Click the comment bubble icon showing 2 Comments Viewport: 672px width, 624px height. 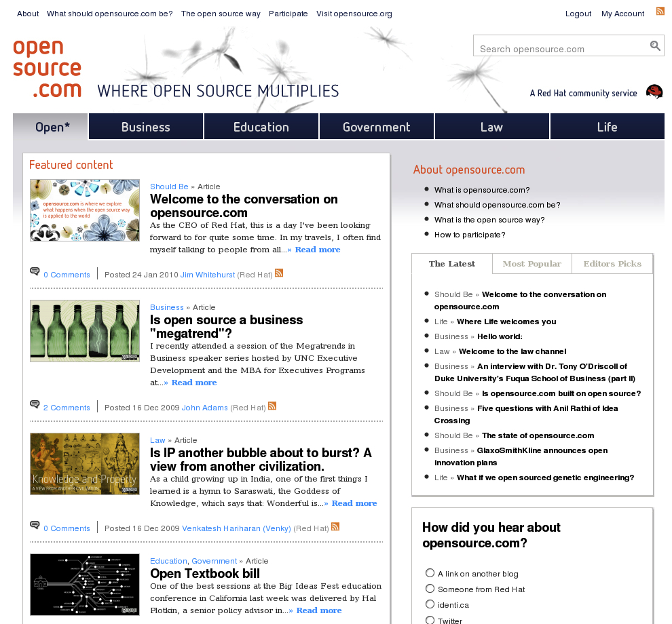coord(34,404)
